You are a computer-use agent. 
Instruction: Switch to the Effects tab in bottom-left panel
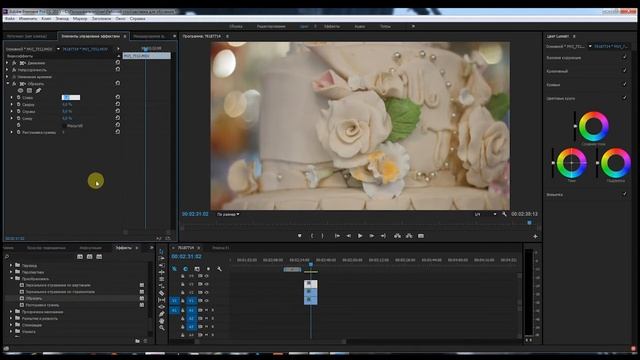pos(124,248)
